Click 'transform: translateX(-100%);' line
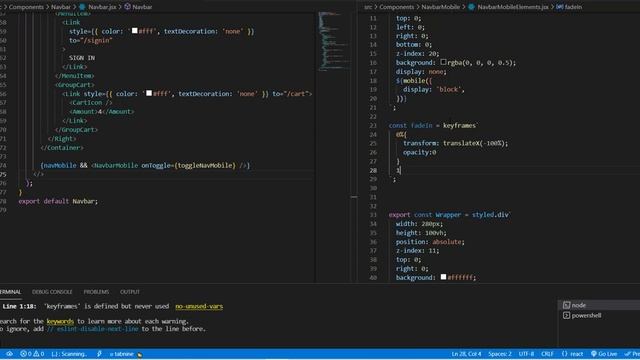This screenshot has width=640, height=360. point(456,143)
